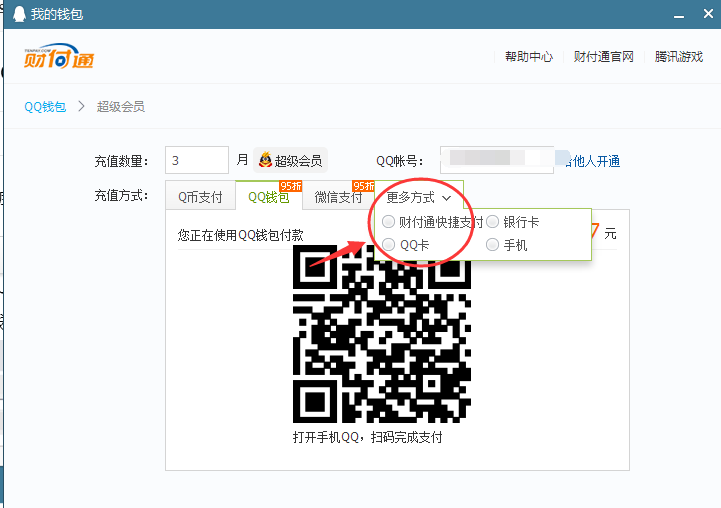Switch to 微信支付 tab

tap(338, 197)
